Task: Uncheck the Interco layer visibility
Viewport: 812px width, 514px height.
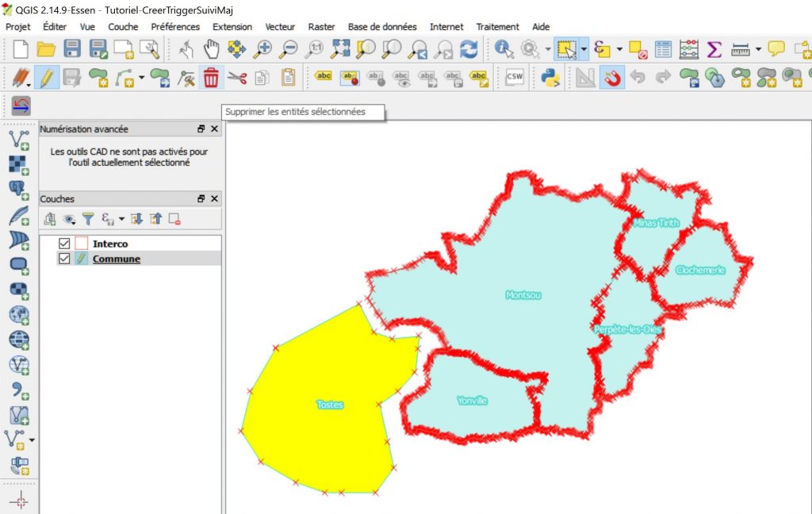Action: click(x=63, y=244)
